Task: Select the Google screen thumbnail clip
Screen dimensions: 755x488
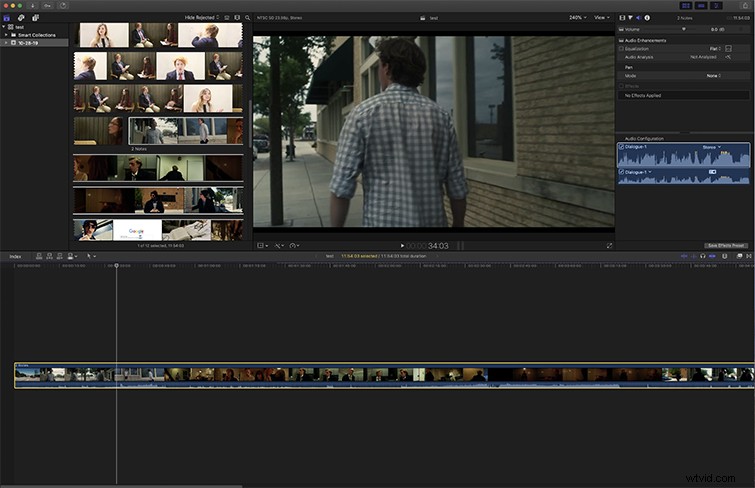Action: 137,230
